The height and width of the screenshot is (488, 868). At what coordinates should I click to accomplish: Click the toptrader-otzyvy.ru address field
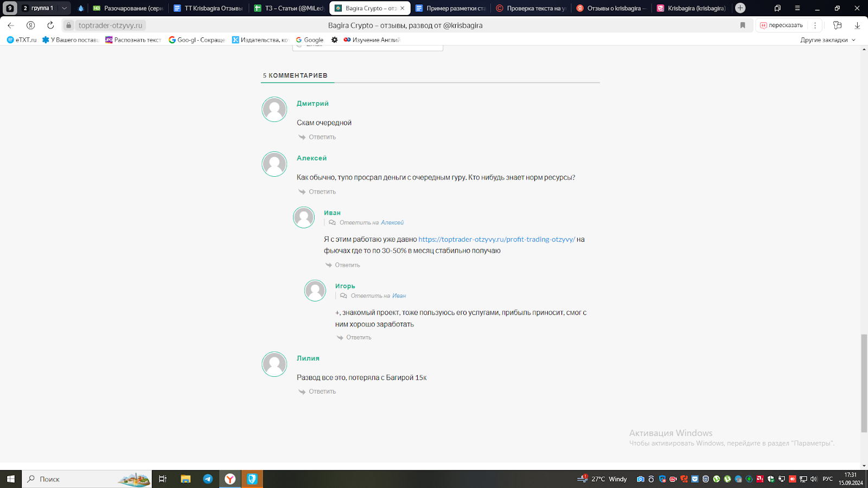[111, 25]
